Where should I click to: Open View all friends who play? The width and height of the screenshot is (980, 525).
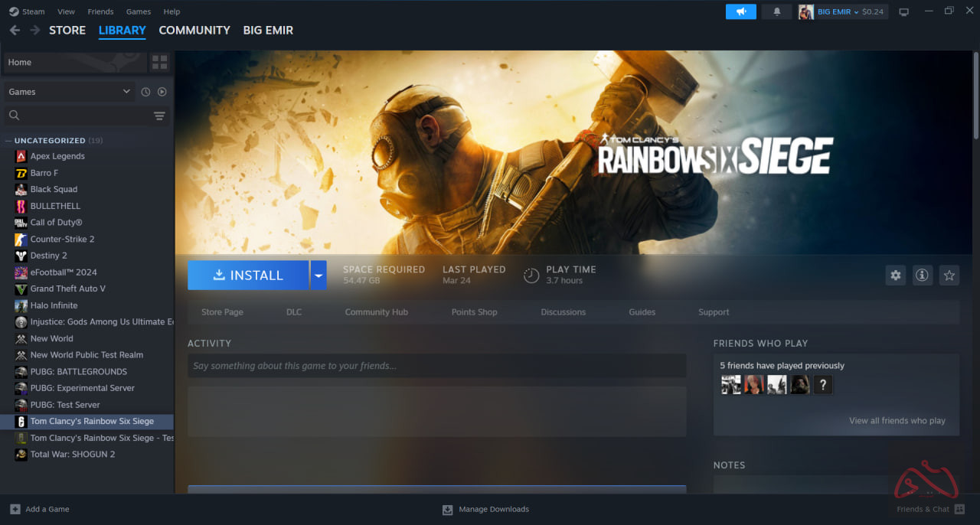point(897,420)
